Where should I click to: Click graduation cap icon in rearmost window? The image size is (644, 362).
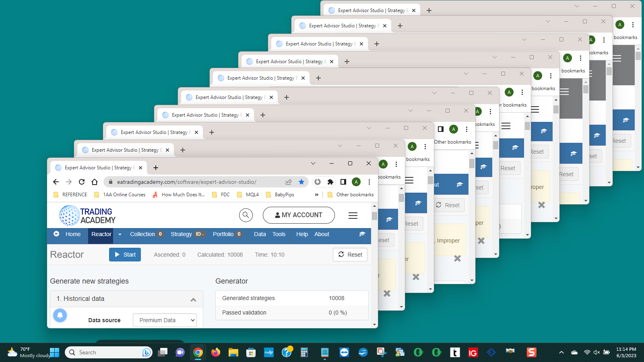tap(626, 120)
